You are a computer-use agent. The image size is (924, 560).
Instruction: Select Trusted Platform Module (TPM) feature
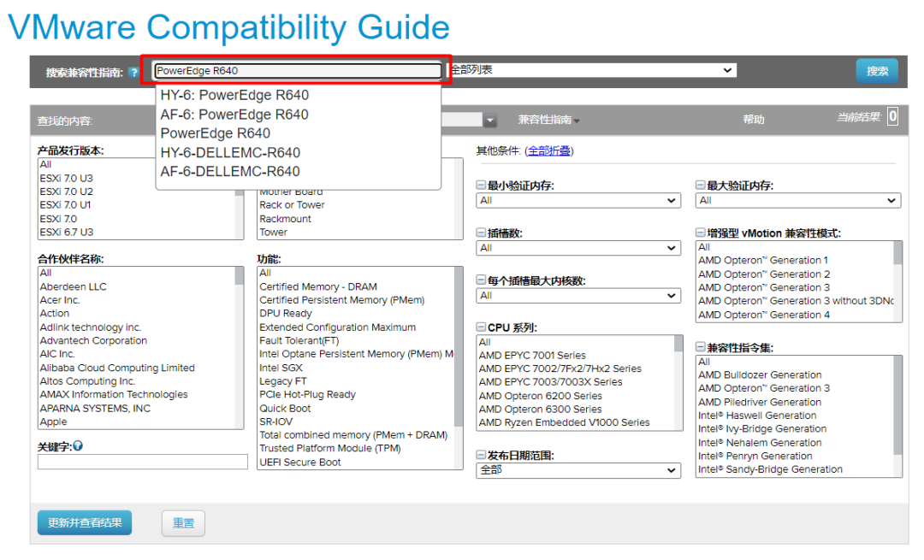[330, 448]
